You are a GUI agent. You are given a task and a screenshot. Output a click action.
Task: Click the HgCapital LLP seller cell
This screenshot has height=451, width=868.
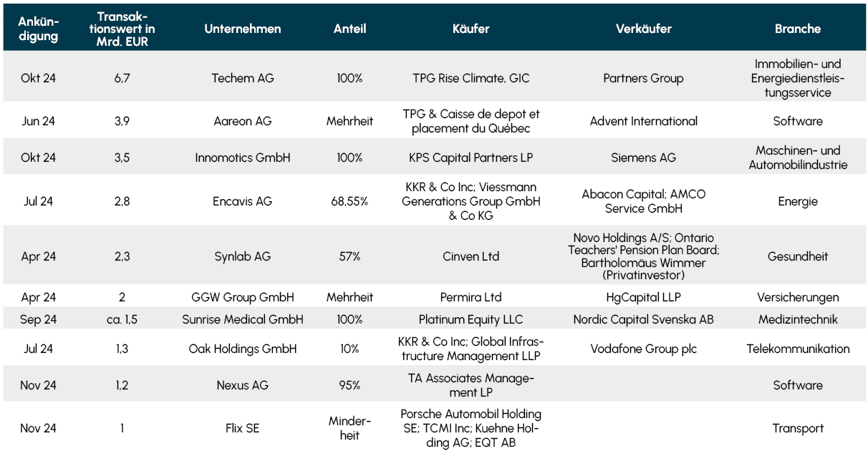(643, 297)
